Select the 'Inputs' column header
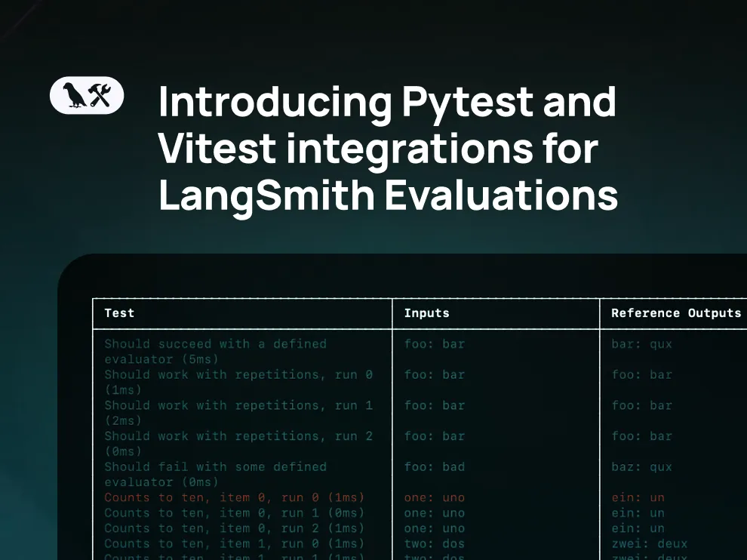Image resolution: width=747 pixels, height=560 pixels. click(427, 313)
